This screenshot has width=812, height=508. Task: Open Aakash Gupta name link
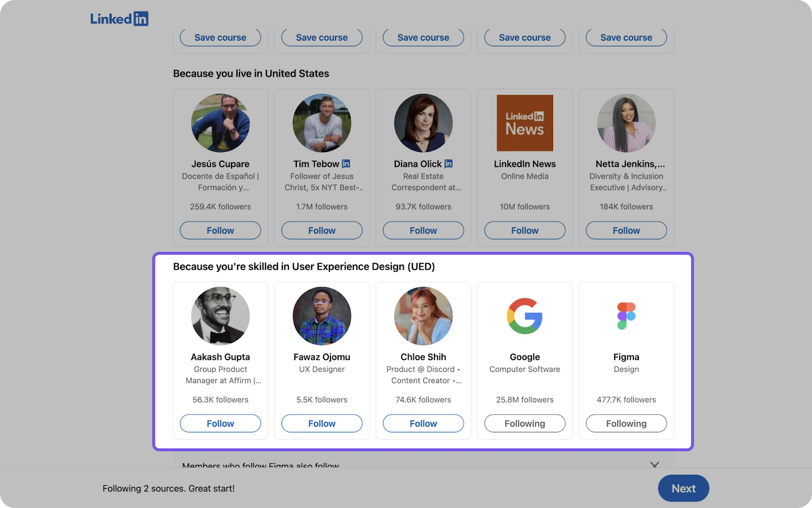(220, 357)
